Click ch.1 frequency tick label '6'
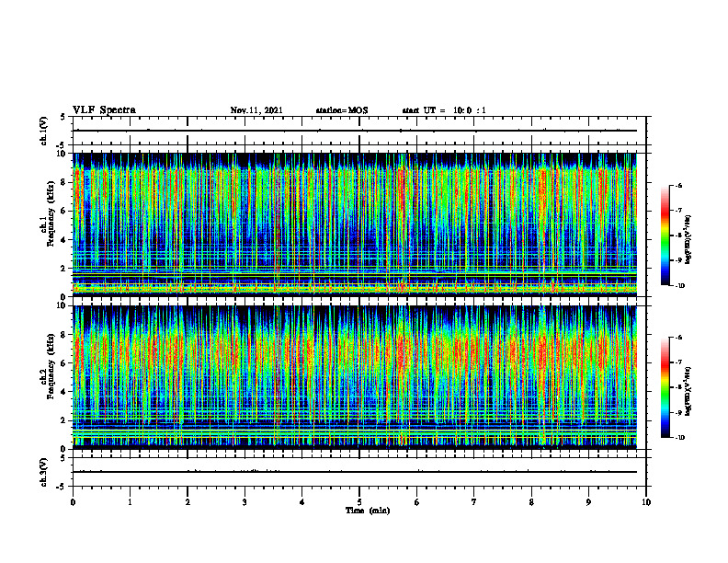This screenshot has height=563, width=728. pos(64,211)
